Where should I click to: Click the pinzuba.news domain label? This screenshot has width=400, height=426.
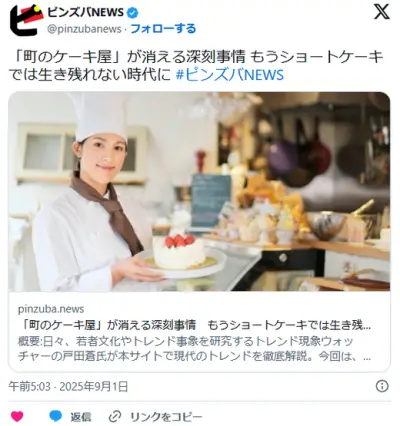coord(51,309)
